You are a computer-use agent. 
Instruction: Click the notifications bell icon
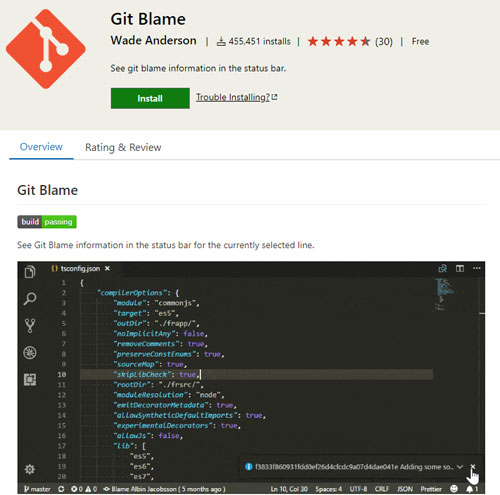pyautogui.click(x=472, y=489)
